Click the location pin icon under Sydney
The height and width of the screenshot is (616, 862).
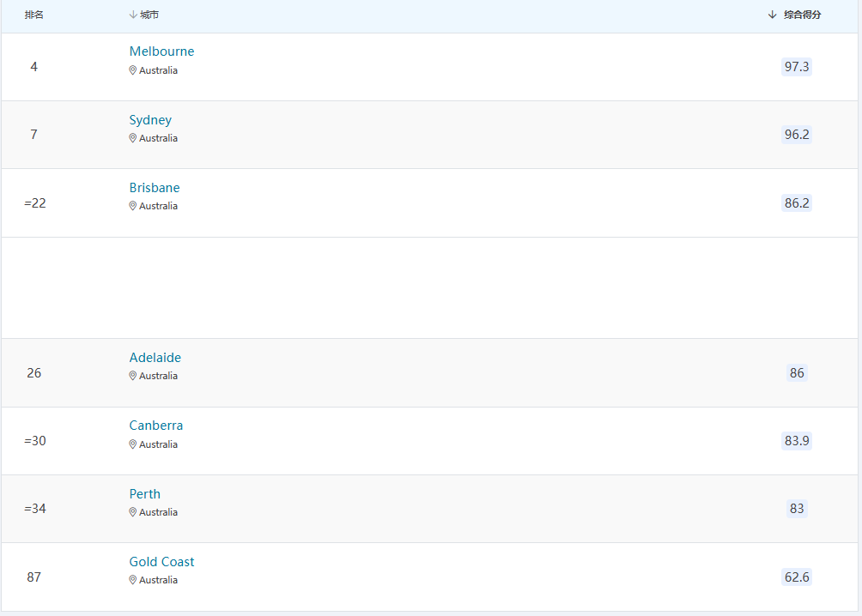click(133, 138)
